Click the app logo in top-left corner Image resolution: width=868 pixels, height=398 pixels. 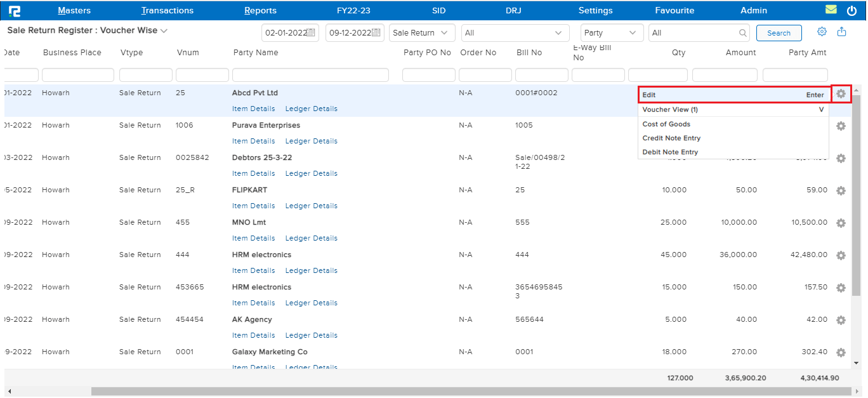point(14,11)
